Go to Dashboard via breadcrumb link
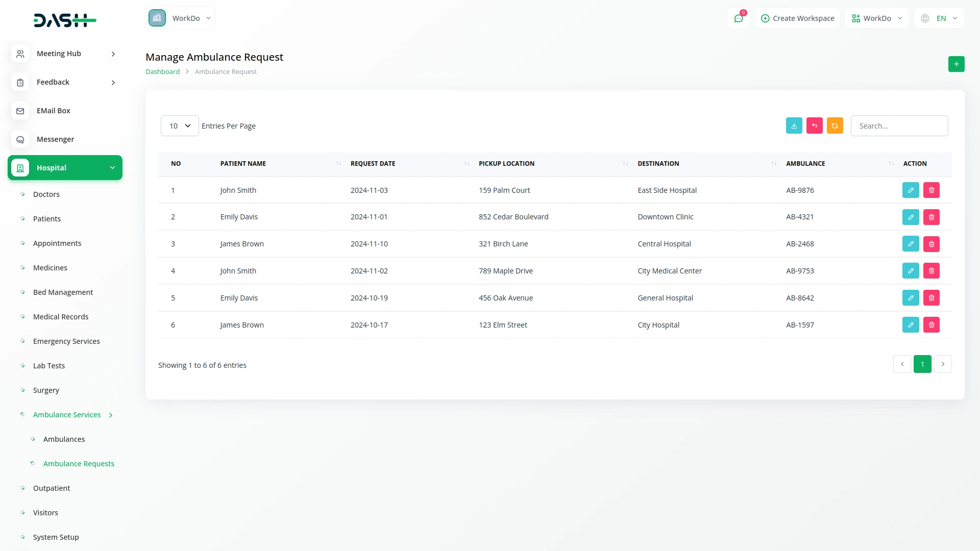 [x=162, y=72]
